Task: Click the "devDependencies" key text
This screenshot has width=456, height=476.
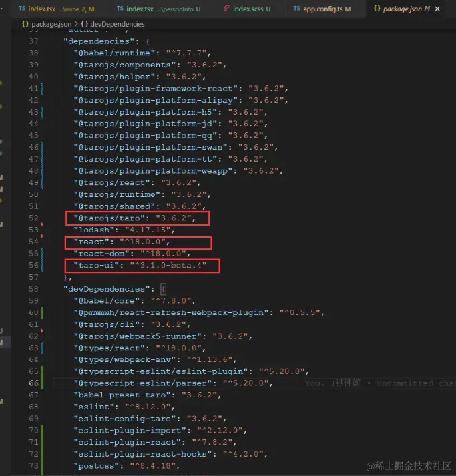Action: tap(107, 289)
